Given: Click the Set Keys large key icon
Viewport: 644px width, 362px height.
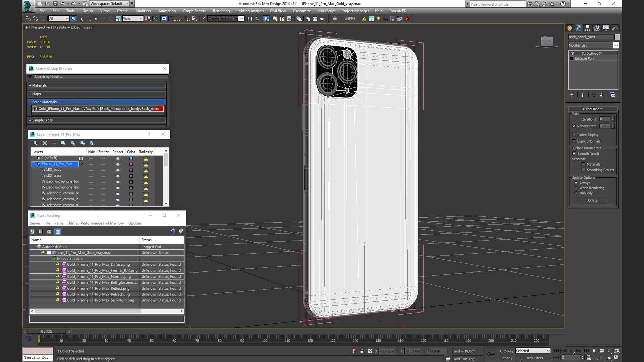Looking at the screenshot, I should [491, 354].
